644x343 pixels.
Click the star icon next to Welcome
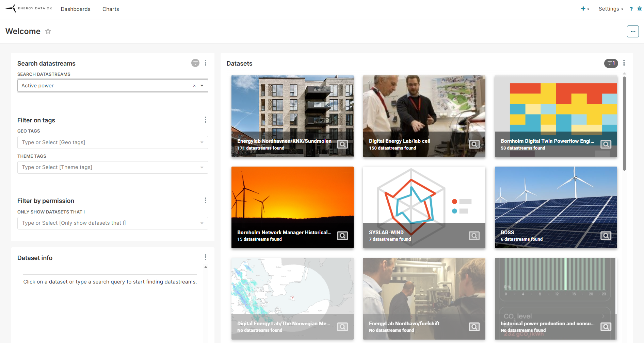click(x=48, y=31)
